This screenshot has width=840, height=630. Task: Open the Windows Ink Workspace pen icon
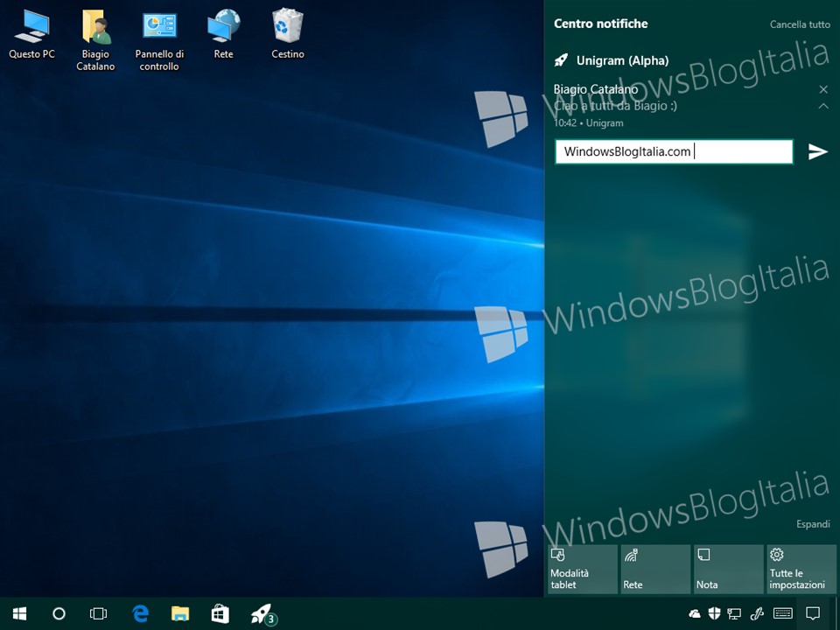tap(756, 614)
